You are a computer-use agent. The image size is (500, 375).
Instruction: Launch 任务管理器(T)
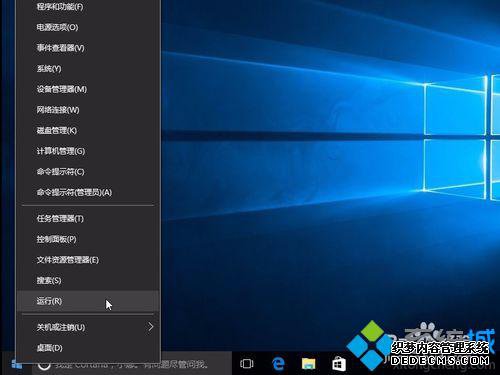click(88, 219)
